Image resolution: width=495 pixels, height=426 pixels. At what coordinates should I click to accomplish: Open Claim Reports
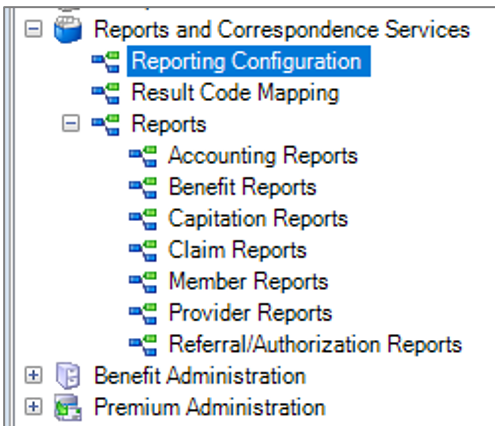click(237, 250)
